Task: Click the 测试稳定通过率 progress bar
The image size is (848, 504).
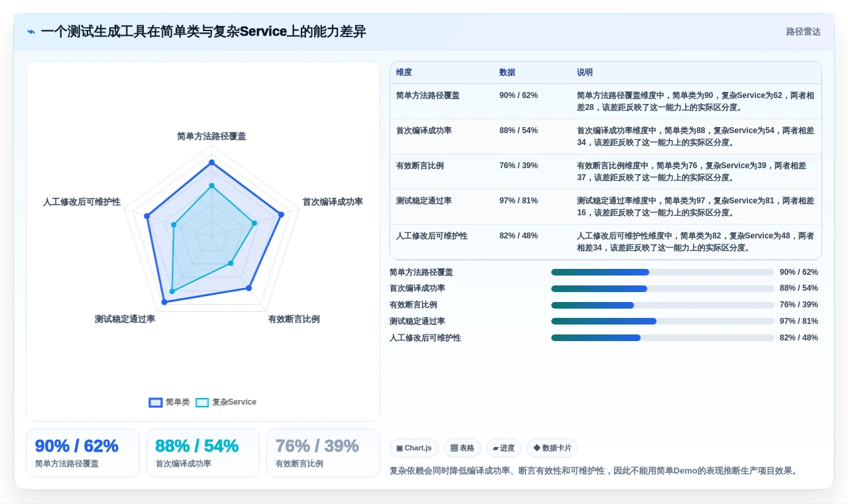Action: [x=662, y=321]
